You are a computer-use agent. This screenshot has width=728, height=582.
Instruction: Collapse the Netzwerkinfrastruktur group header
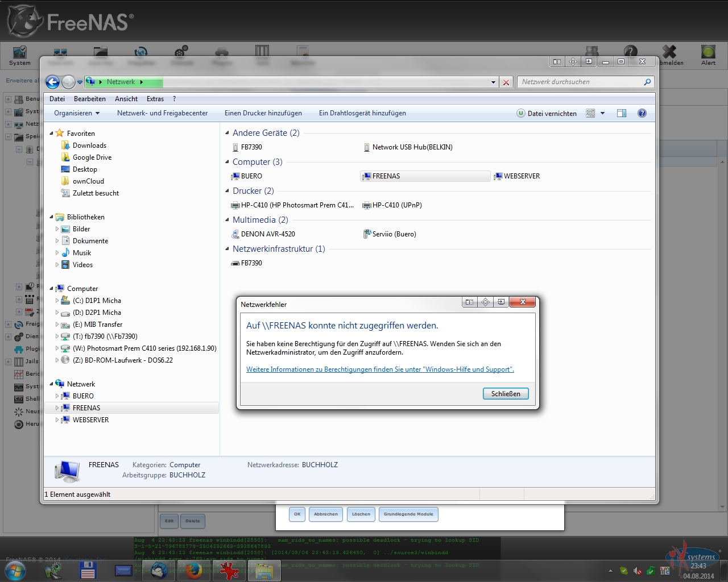pyautogui.click(x=227, y=249)
